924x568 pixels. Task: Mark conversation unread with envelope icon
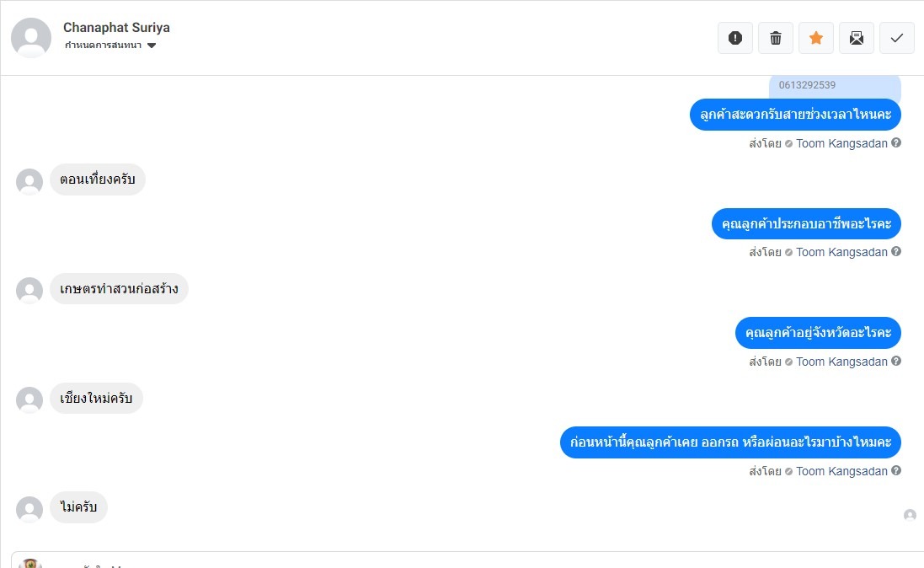click(857, 38)
